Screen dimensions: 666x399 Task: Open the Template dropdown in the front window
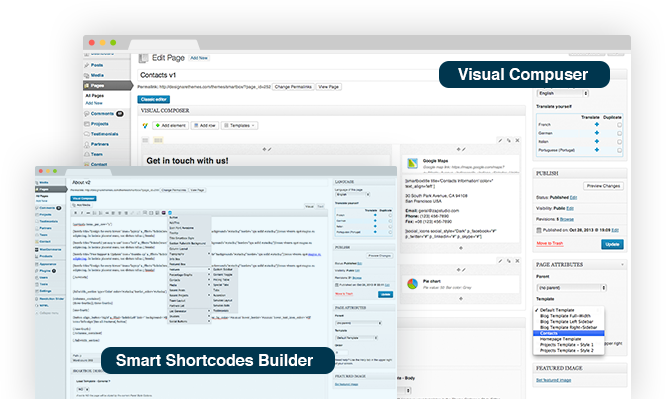[356, 338]
